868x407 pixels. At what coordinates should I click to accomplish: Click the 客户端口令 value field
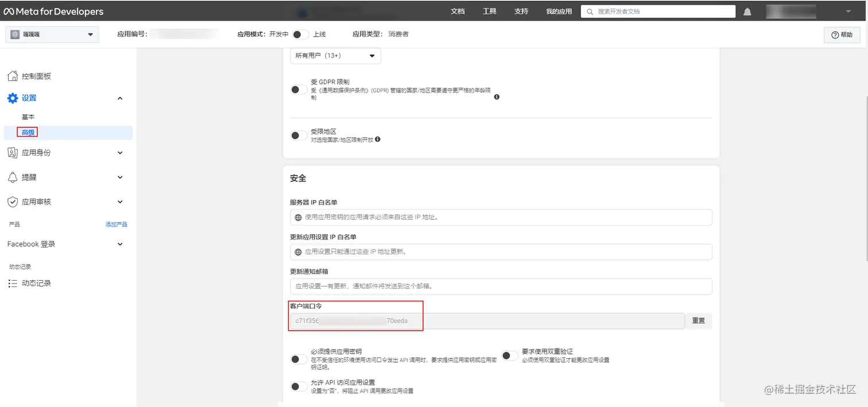487,321
